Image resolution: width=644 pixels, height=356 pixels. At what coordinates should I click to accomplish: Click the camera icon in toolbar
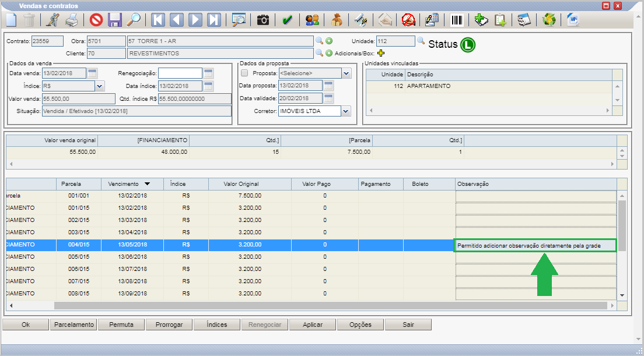tap(263, 20)
